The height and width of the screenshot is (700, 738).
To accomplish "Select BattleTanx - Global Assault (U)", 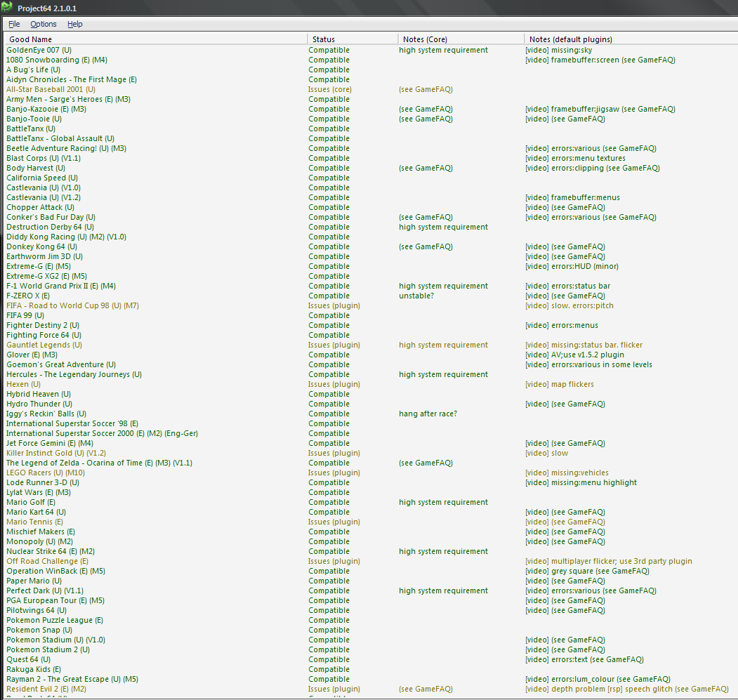I will point(60,138).
